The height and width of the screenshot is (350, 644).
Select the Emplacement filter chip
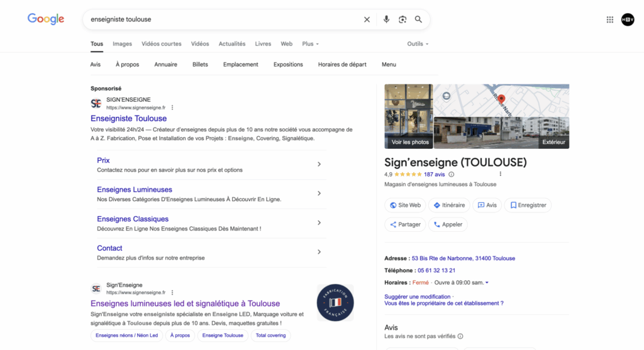[241, 65]
